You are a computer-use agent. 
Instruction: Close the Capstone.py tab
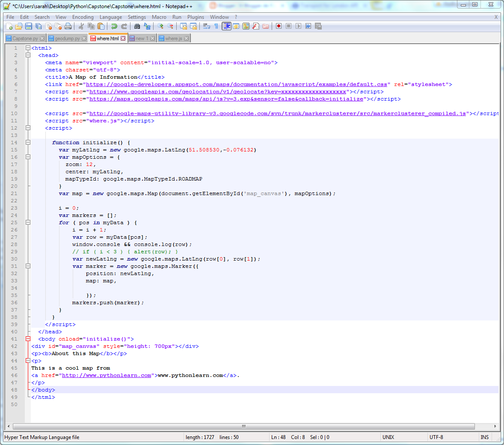pos(42,38)
